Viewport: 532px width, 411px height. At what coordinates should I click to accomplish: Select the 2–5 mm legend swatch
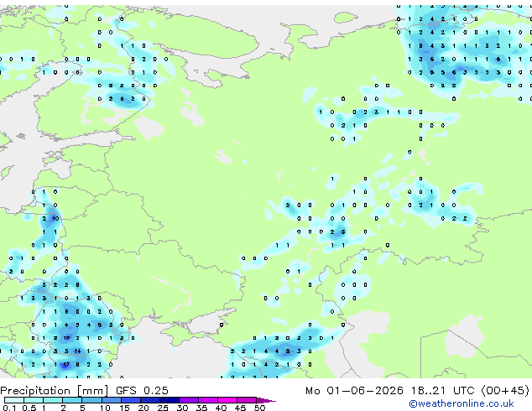[72, 400]
